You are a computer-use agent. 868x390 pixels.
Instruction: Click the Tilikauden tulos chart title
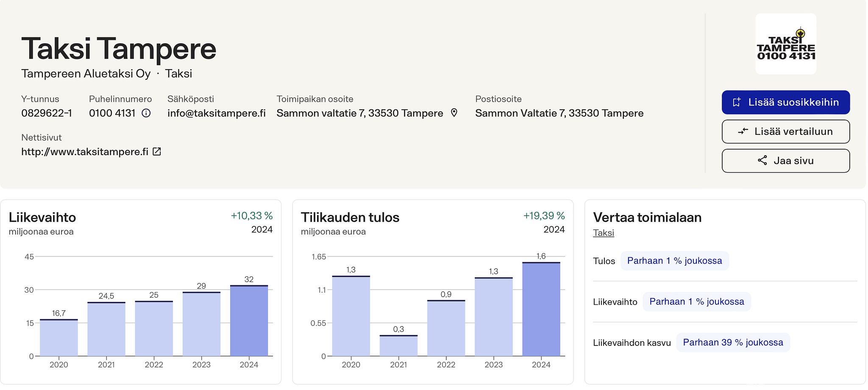[350, 217]
